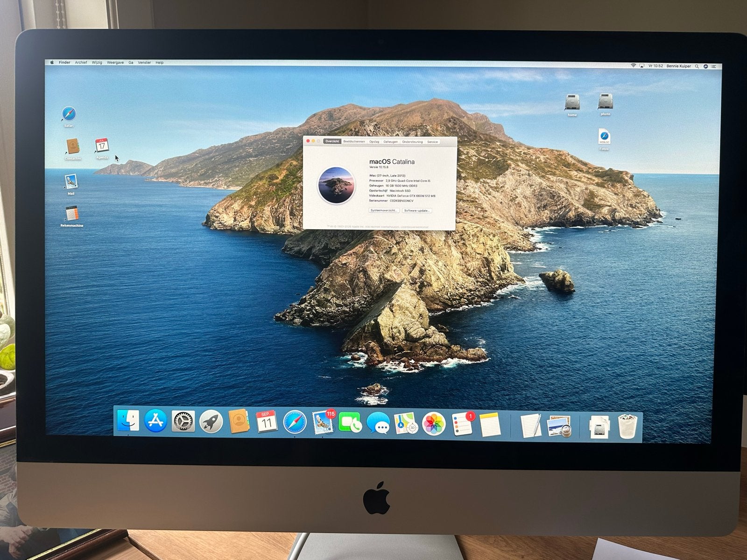Open the Archief menu
The width and height of the screenshot is (747, 560).
81,62
